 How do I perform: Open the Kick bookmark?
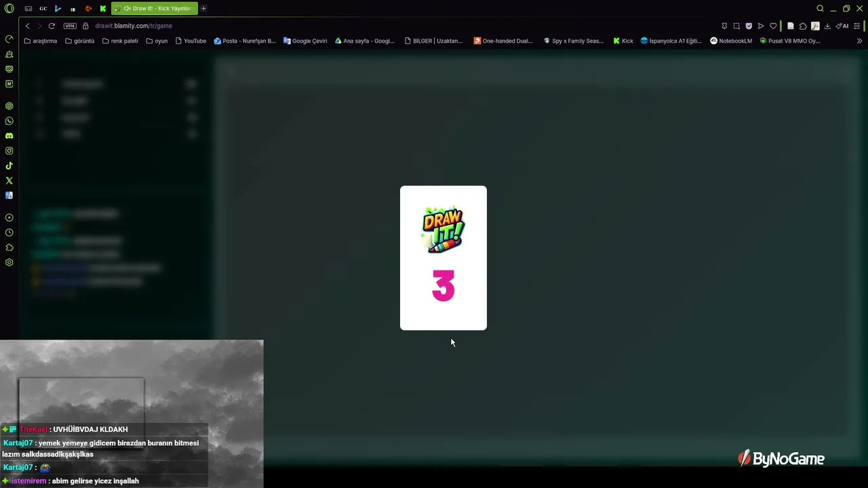pyautogui.click(x=623, y=41)
